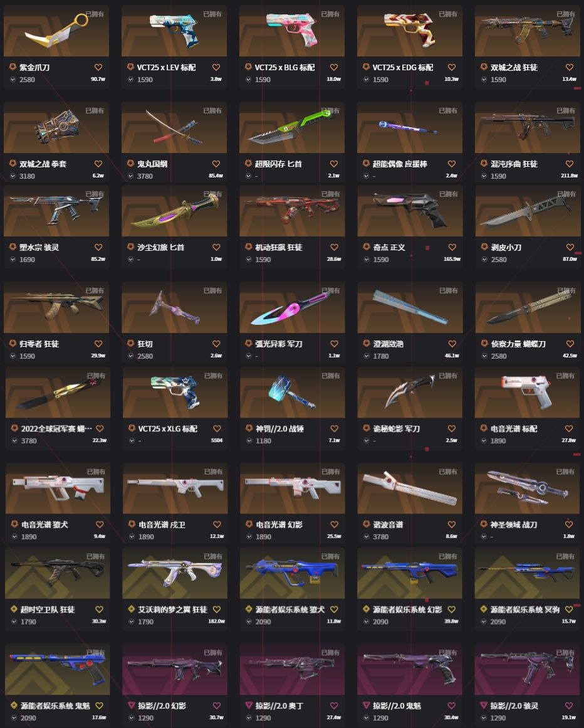This screenshot has height=728, width=584.
Task: Toggle heart on 鬼丸国纲 skin
Action: [x=216, y=164]
